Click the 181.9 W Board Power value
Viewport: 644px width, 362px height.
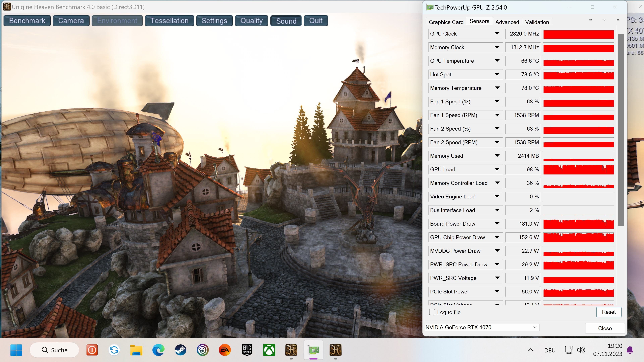pos(523,224)
